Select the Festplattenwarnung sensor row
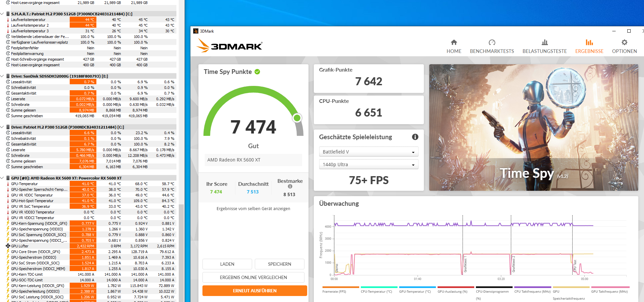This screenshot has height=302, width=644. point(91,54)
